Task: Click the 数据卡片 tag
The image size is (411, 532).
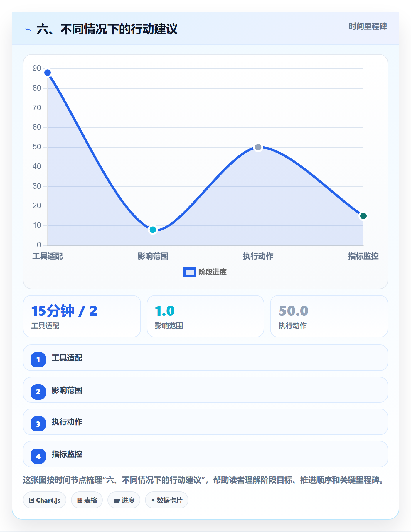Action: pos(167,500)
